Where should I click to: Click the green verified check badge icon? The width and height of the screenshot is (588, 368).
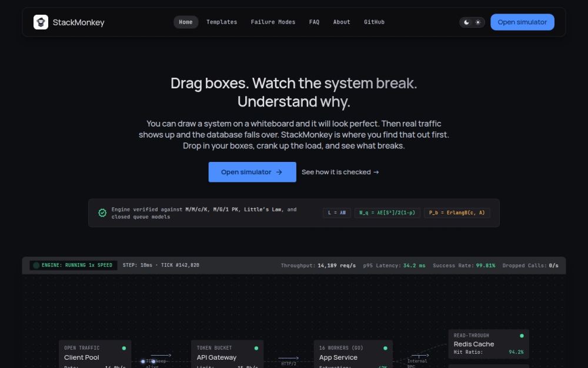point(102,213)
